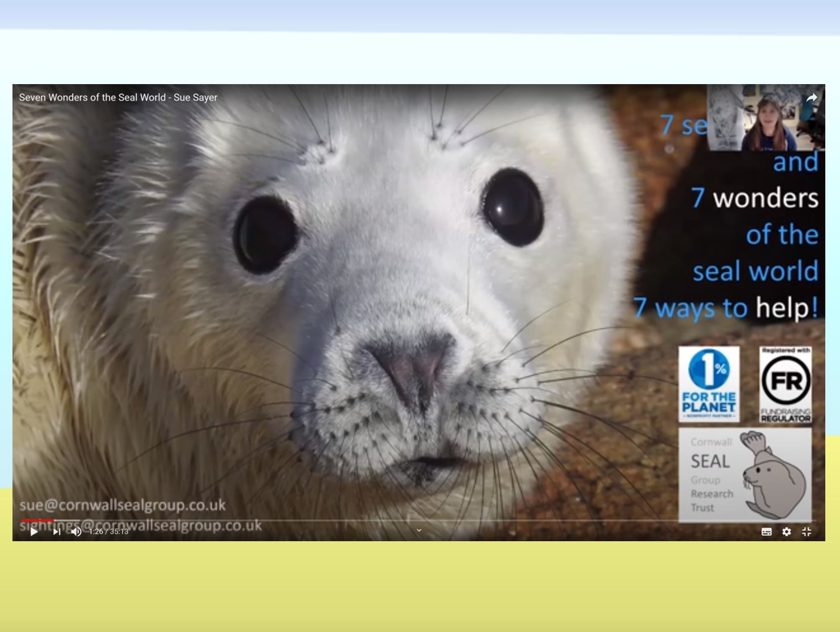The height and width of the screenshot is (632, 840).
Task: Toggle subtitles/closed captions
Action: (767, 532)
